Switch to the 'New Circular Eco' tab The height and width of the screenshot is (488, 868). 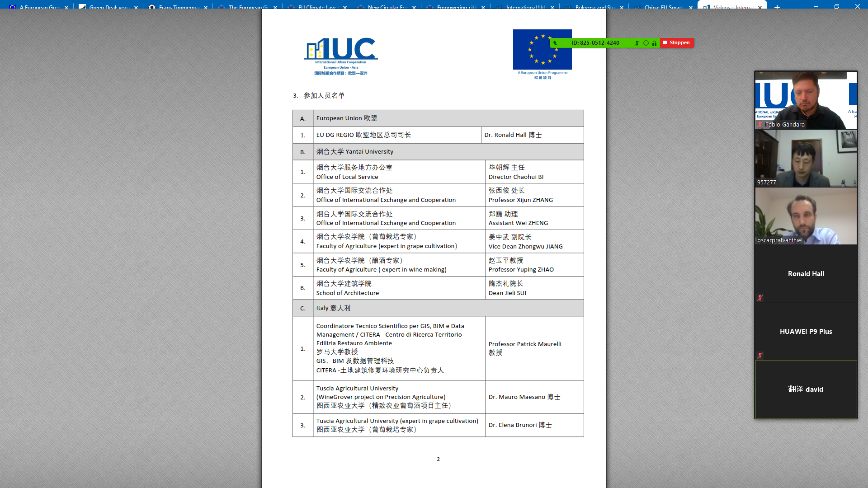point(387,7)
